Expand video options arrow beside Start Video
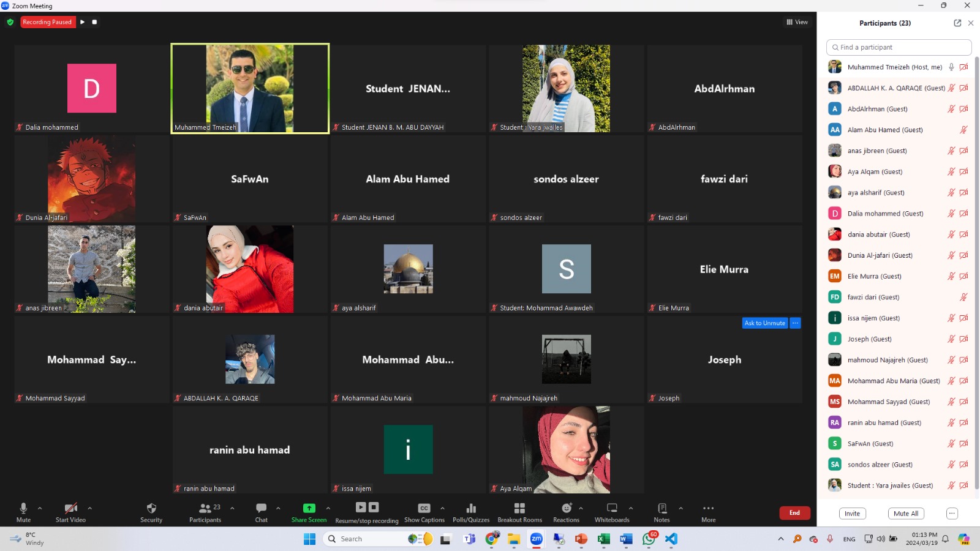Viewport: 980px width, 551px height. (90, 508)
